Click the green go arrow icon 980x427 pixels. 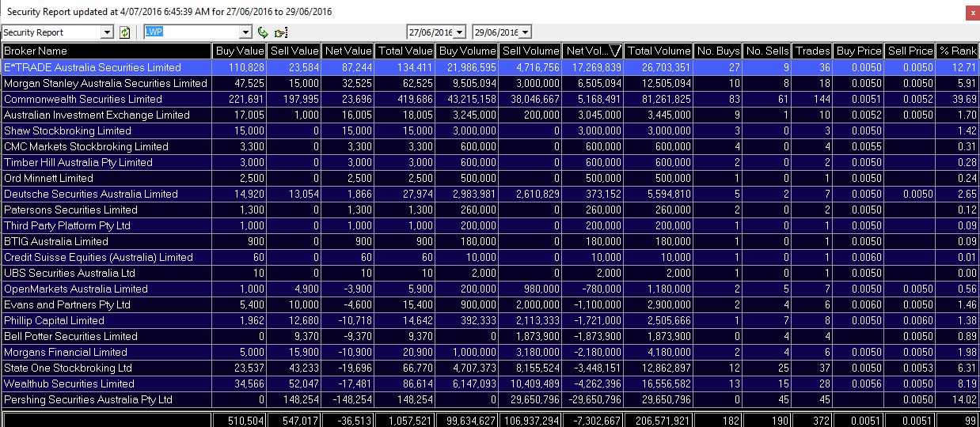(x=264, y=32)
